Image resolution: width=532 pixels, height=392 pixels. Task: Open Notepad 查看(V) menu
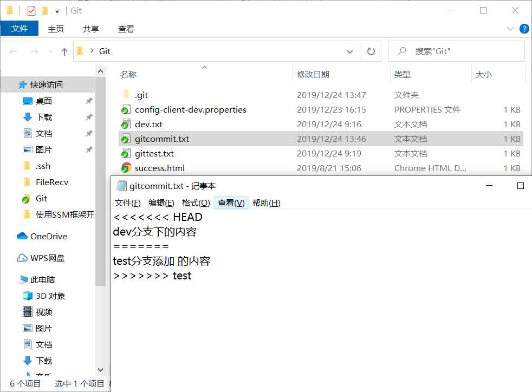point(231,203)
